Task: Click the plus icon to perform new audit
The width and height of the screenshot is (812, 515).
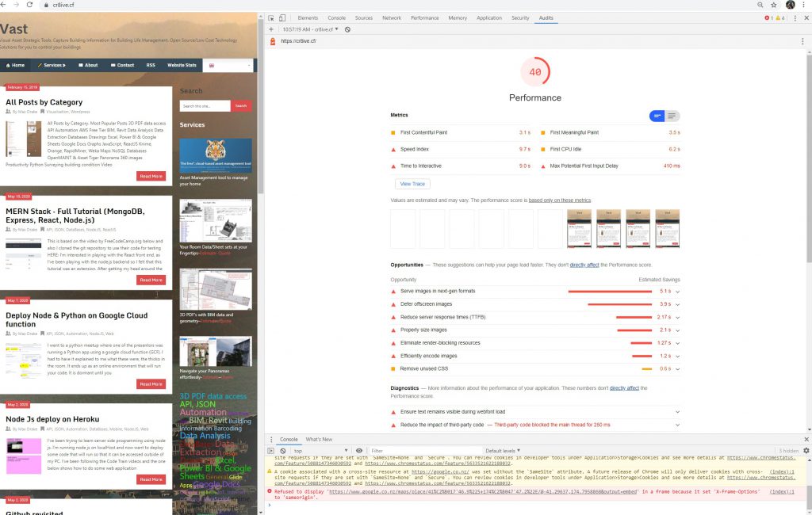Action: (x=271, y=29)
